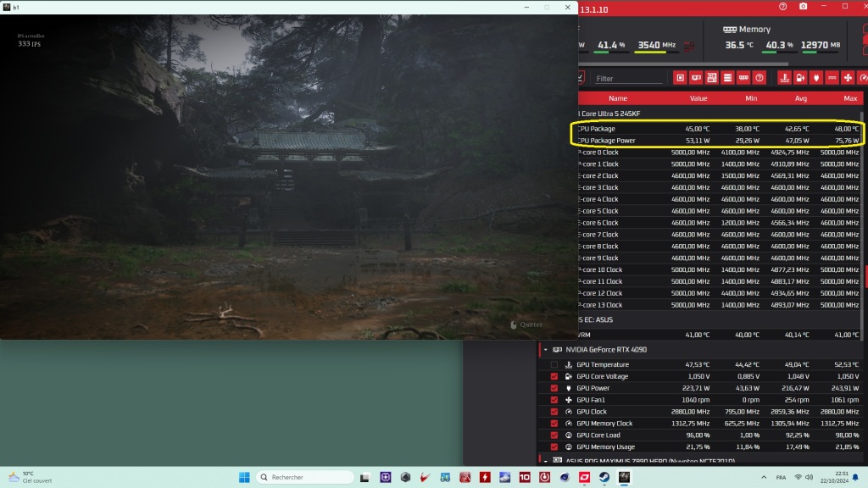
Task: Filter sensors by unknown-type question mark icon
Action: pyautogui.click(x=759, y=78)
